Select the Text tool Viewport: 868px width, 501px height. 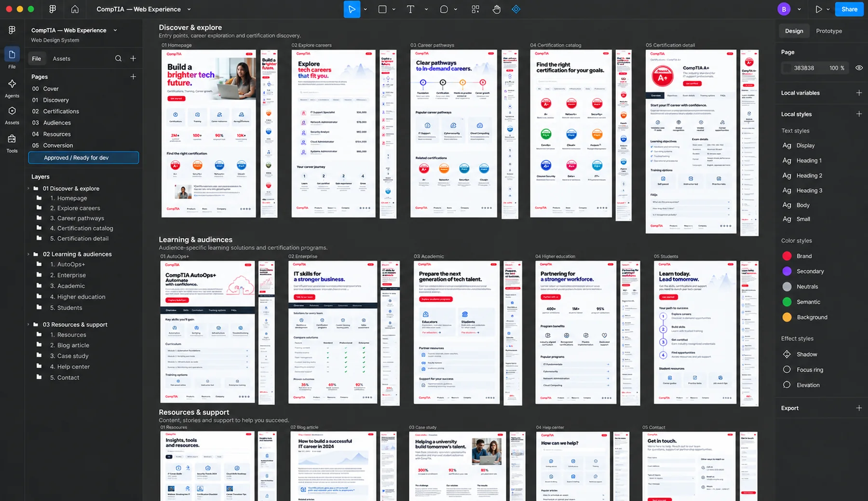(x=410, y=9)
